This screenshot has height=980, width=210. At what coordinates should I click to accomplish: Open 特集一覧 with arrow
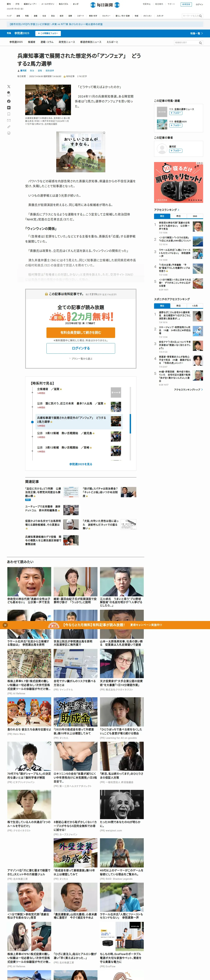point(196,33)
